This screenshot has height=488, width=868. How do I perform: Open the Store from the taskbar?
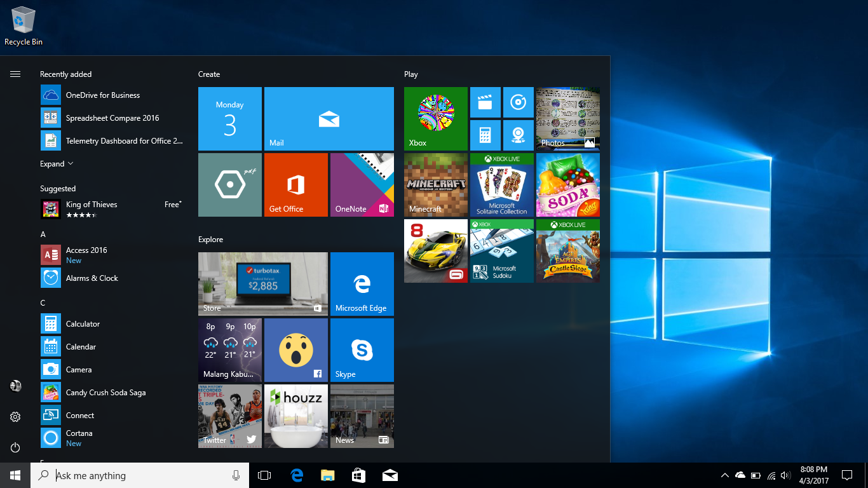point(359,475)
